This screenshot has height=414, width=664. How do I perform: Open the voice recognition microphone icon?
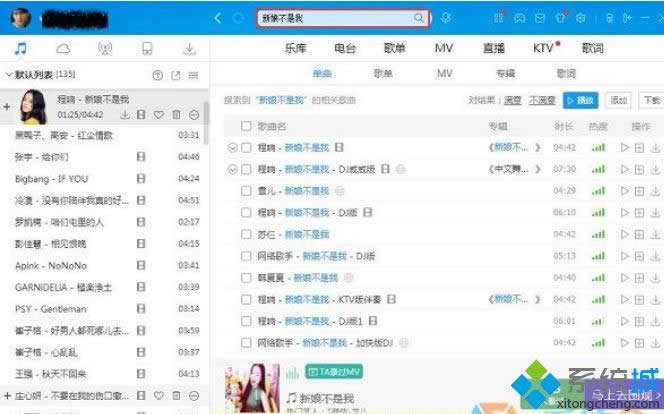(445, 19)
